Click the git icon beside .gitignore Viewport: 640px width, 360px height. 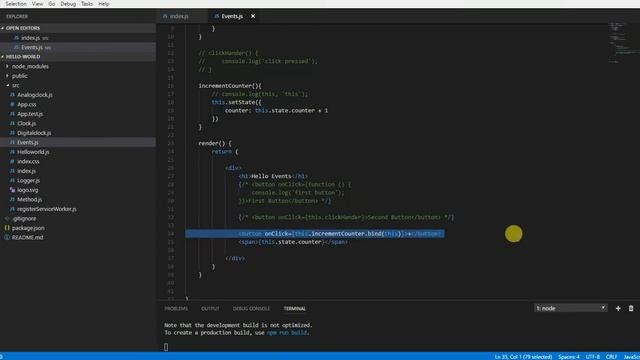pyautogui.click(x=7, y=219)
